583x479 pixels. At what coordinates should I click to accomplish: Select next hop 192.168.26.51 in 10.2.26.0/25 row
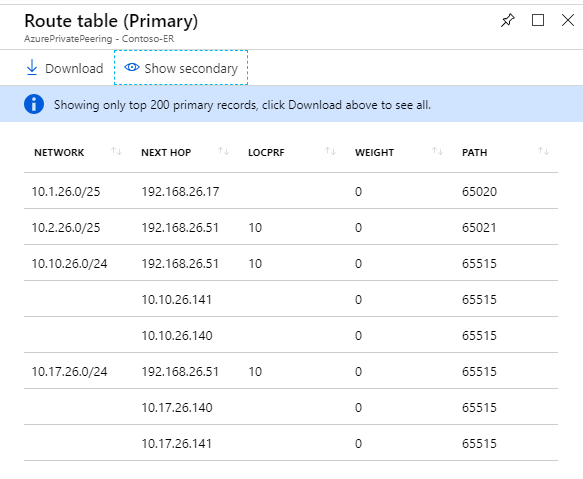tap(180, 228)
